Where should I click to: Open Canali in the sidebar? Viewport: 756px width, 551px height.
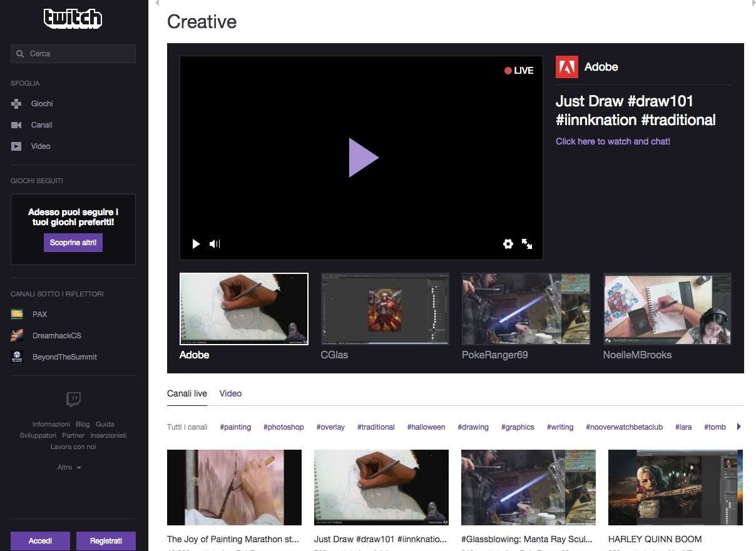point(42,125)
